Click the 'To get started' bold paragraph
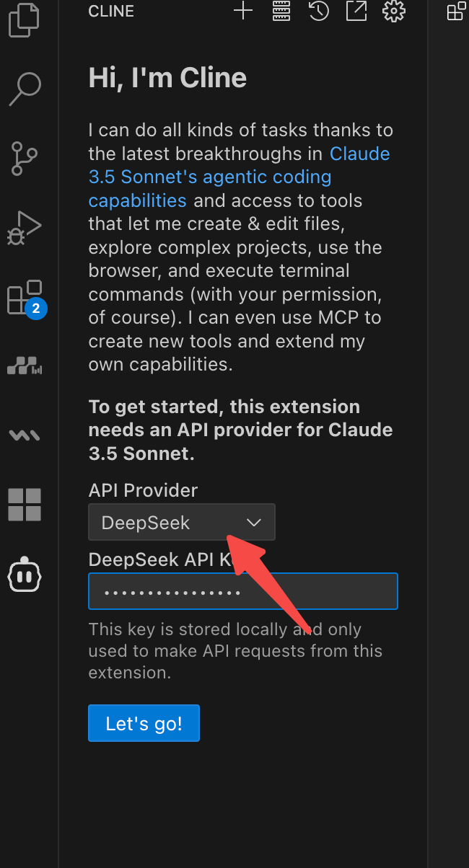Screen dimensions: 469x868 click(x=241, y=430)
